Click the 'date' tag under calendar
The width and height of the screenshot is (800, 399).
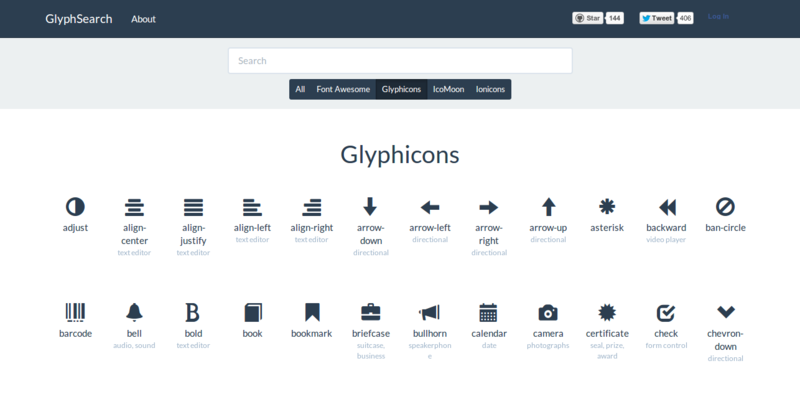tap(489, 345)
